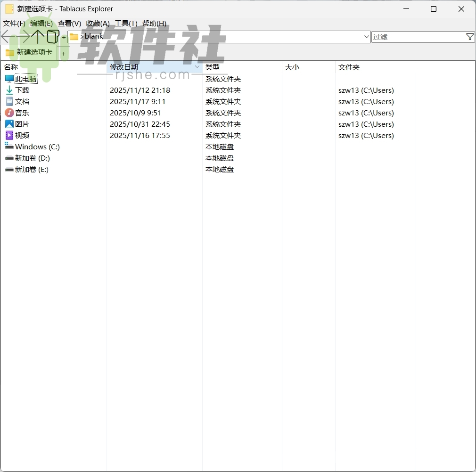This screenshot has height=472, width=476.
Task: Open the 修改日期 column sort dropdown
Action: (x=197, y=67)
